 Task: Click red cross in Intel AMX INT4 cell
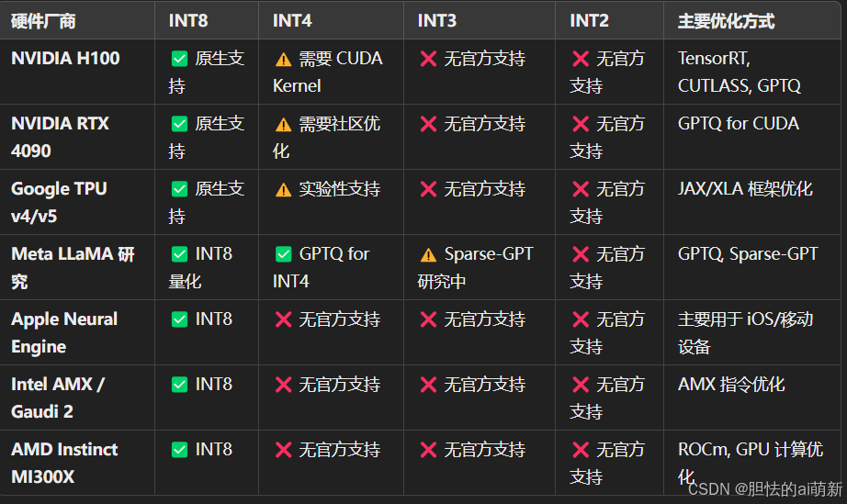283,385
